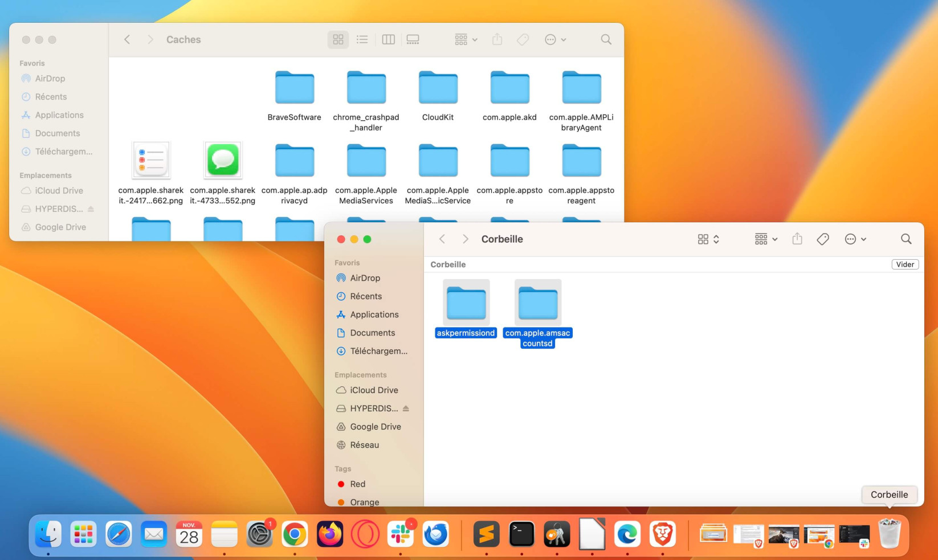938x560 pixels.
Task: Select the com.apple.sharekit.-4733…552.png file thumbnail
Action: click(223, 160)
